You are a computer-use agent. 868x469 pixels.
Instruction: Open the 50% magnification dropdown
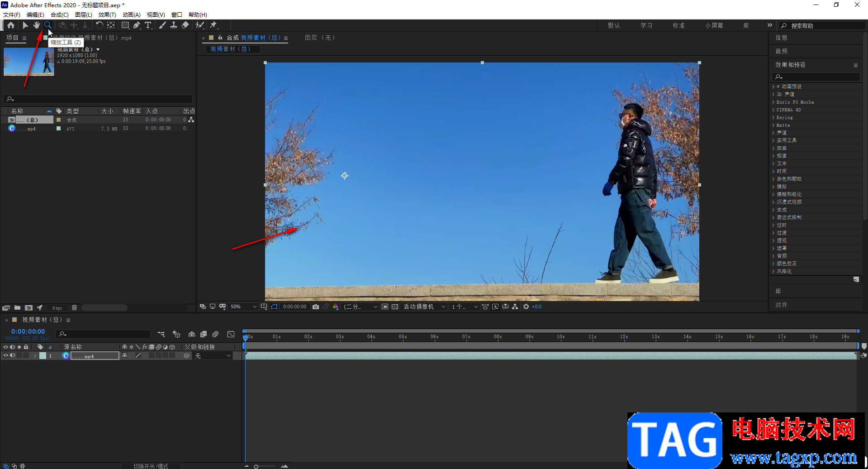point(243,306)
